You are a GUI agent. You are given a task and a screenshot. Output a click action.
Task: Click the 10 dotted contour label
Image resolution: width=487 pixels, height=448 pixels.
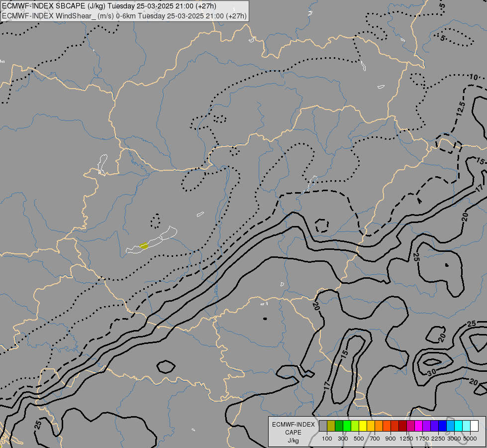click(474, 77)
